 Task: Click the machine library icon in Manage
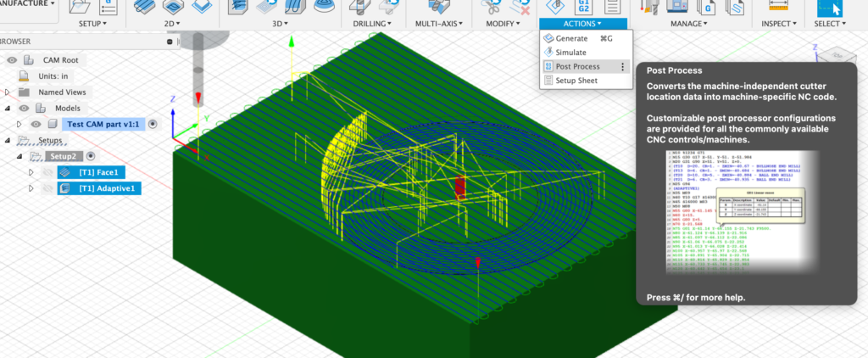tap(678, 7)
